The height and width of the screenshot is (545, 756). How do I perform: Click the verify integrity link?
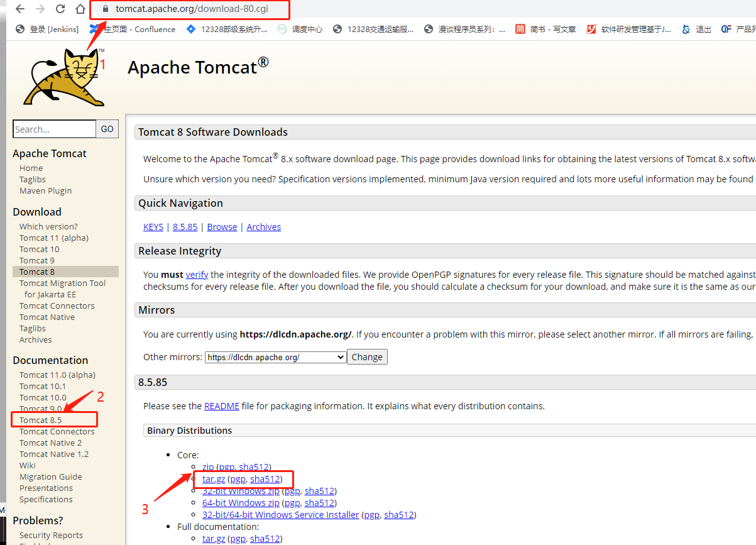197,274
